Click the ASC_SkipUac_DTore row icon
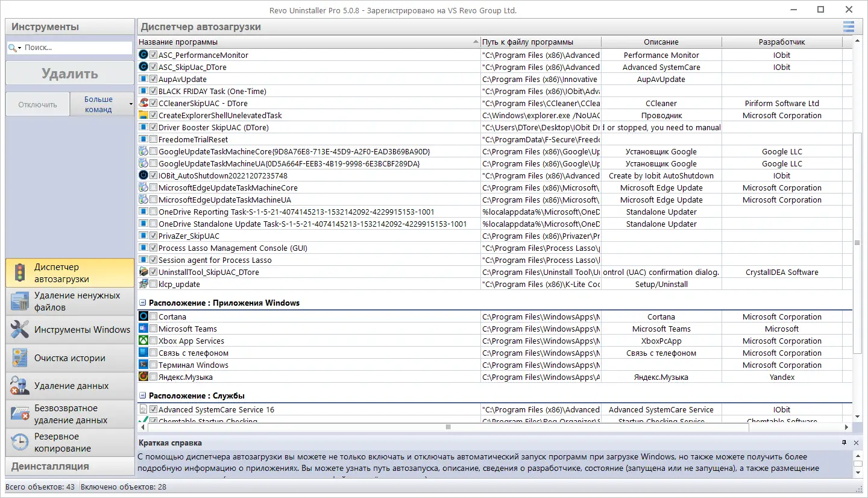This screenshot has width=868, height=498. pyautogui.click(x=143, y=67)
